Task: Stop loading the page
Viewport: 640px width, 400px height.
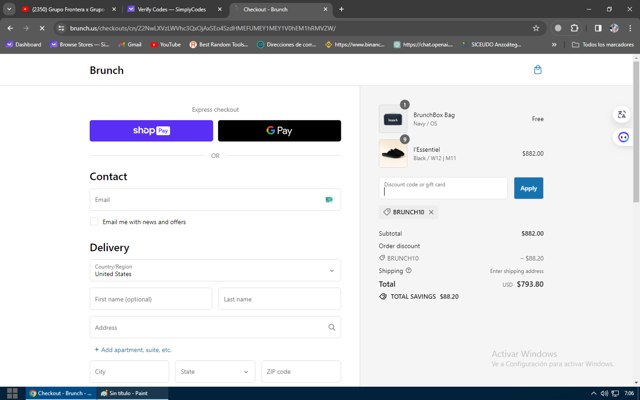Action: coord(42,28)
